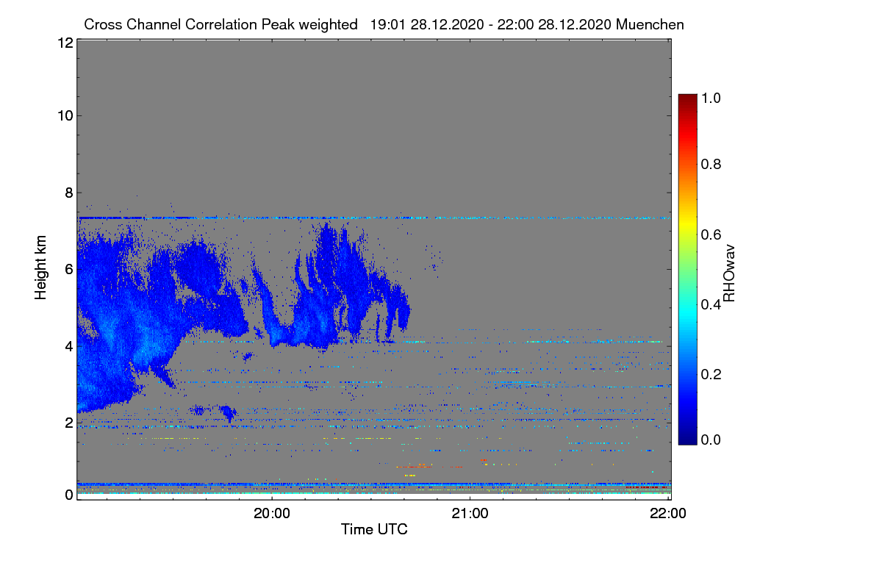Click the colorbar value '0.2'
Image resolution: width=882 pixels, height=588 pixels.
click(x=711, y=374)
